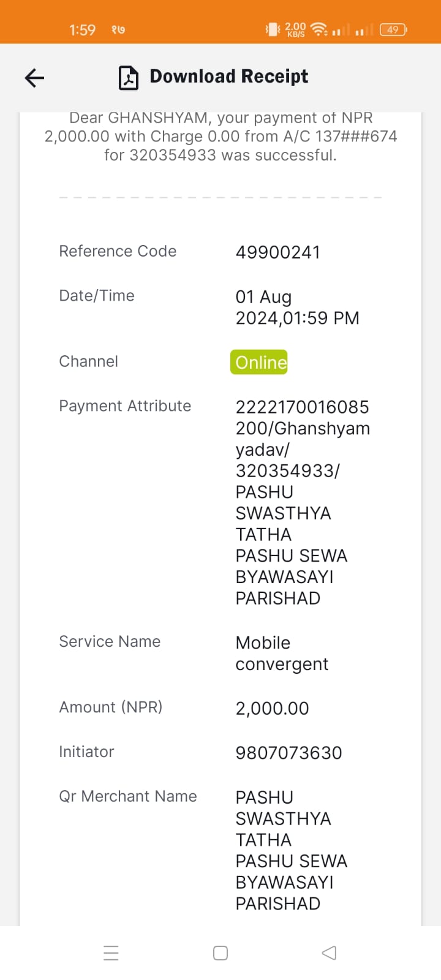Tap the Amount value 2,000.00
The width and height of the screenshot is (441, 980).
(273, 708)
